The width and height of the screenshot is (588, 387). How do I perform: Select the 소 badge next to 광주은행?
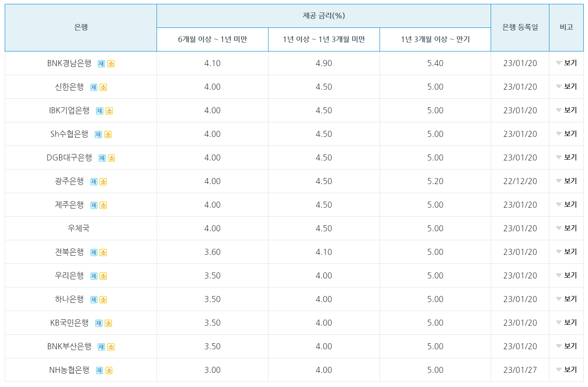[103, 181]
